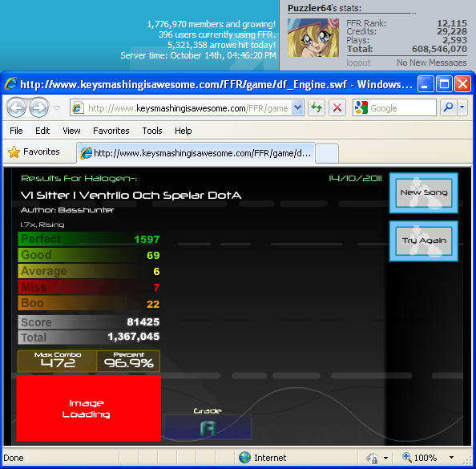
Task: Open the Tools menu
Action: click(x=152, y=131)
